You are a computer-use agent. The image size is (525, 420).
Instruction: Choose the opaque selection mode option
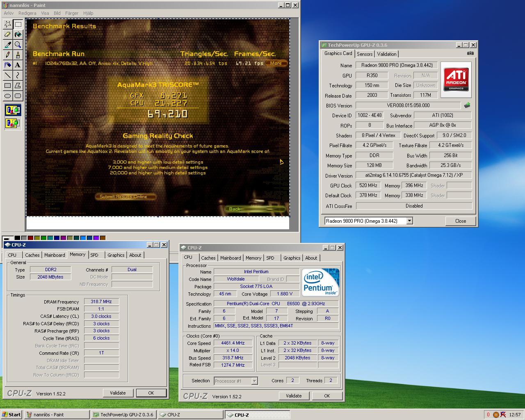pyautogui.click(x=13, y=110)
